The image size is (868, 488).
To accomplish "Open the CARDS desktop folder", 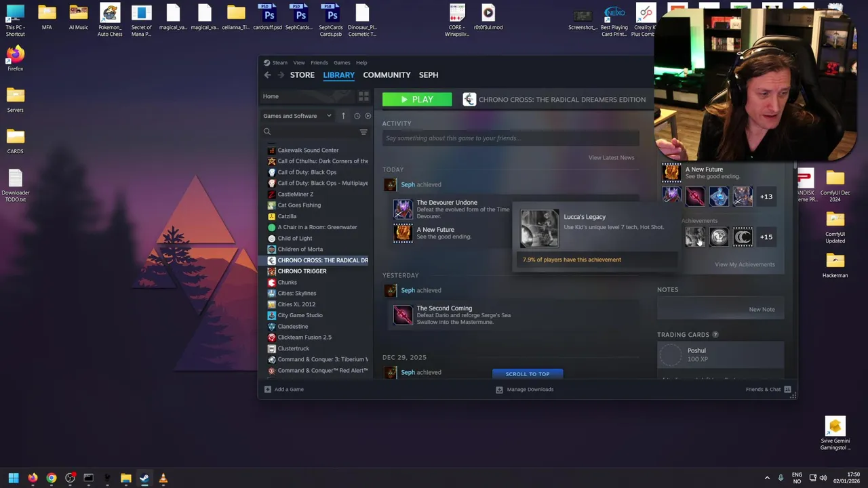I will point(15,141).
